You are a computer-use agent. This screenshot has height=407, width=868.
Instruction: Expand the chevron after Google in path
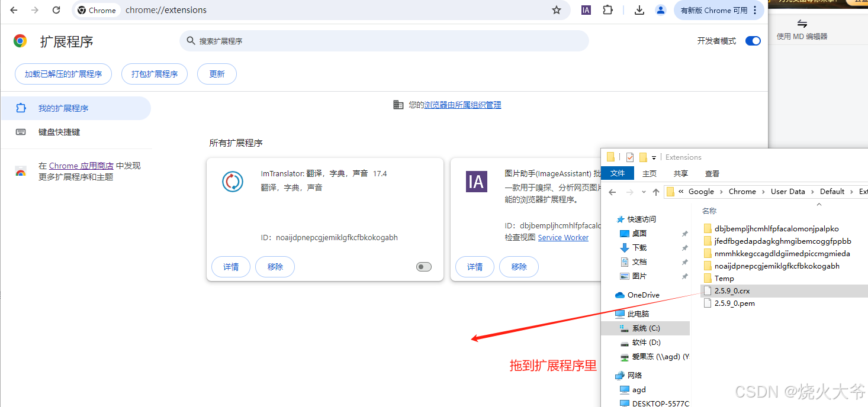coord(722,192)
